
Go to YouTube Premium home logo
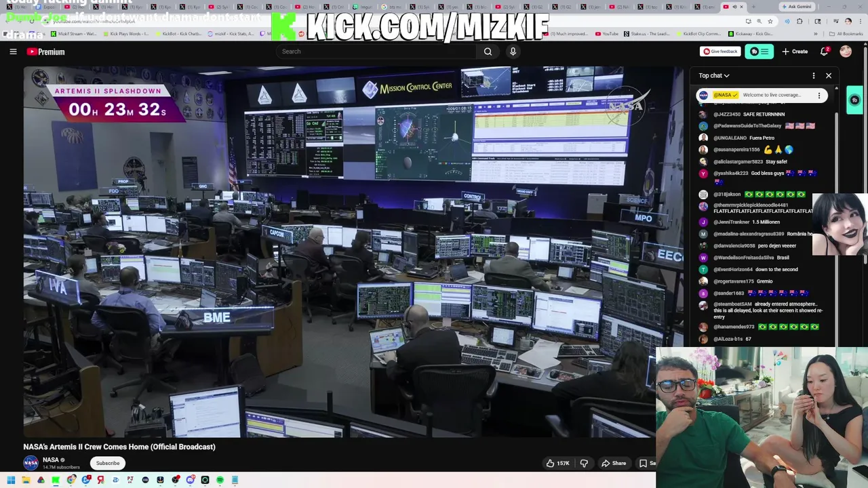tap(45, 52)
